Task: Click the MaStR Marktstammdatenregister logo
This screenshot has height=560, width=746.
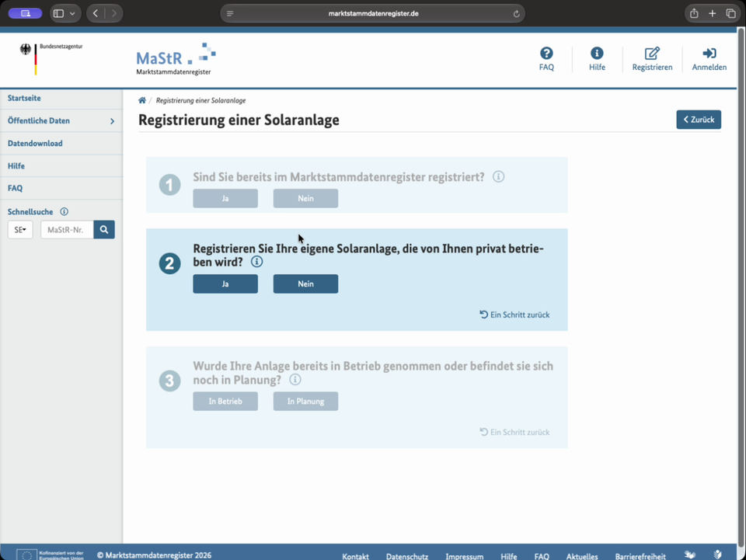Action: coord(176,59)
